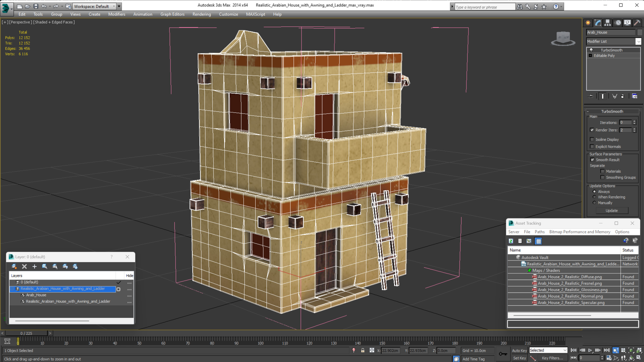Select When Rendering update option
Screen dimensions: 644x362
point(594,197)
